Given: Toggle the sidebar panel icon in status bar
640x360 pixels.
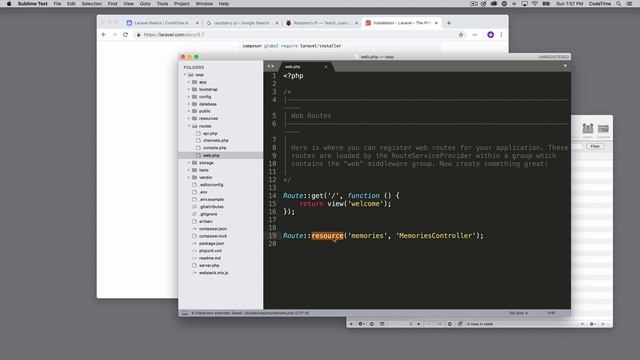Looking at the screenshot, I should click(185, 313).
